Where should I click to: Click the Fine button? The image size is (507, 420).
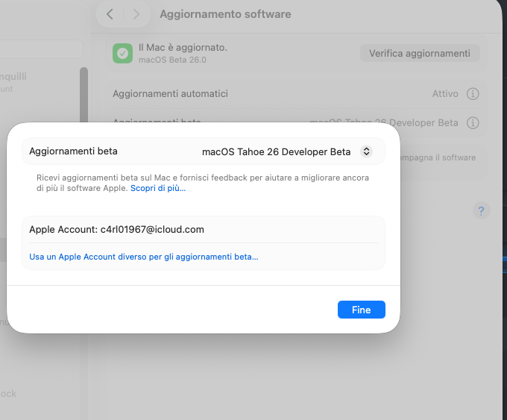tap(361, 310)
